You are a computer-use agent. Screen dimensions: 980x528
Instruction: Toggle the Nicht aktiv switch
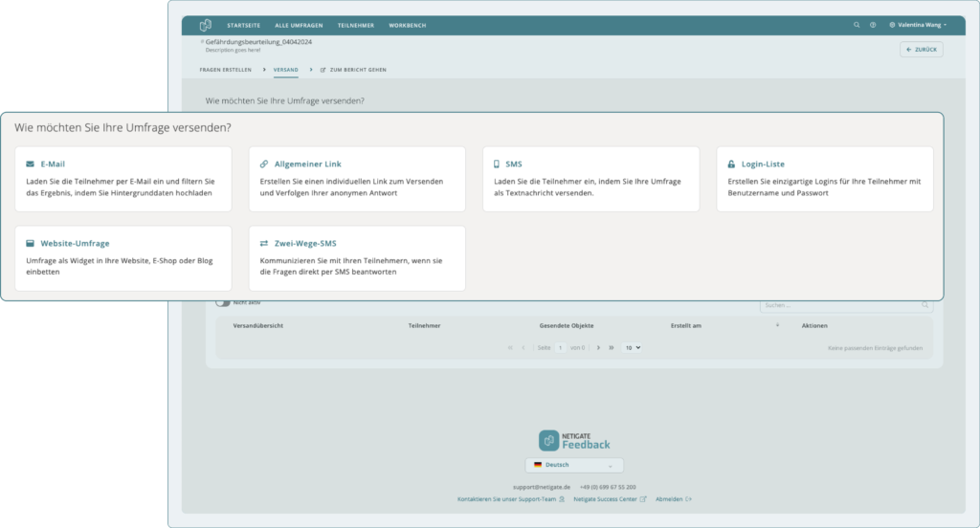(222, 303)
